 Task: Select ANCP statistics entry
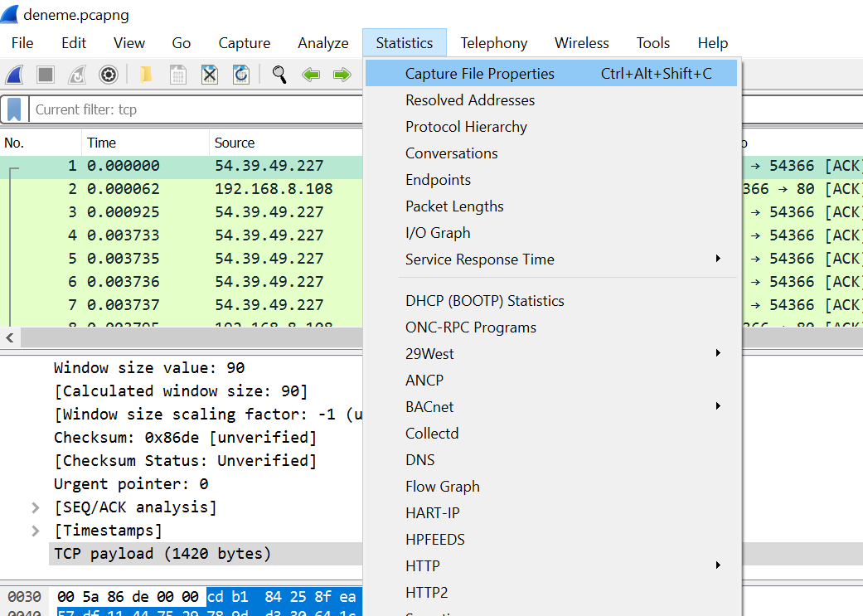551,381
